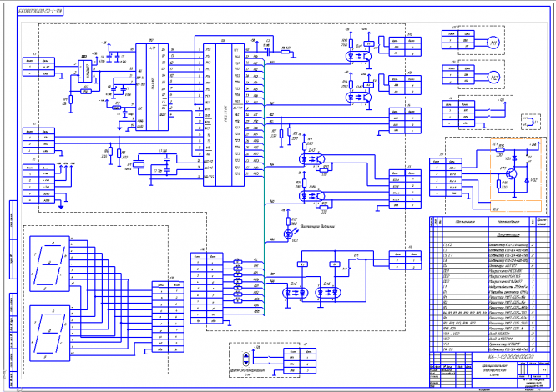Click the large microcontroller chip body

pos(224,115)
